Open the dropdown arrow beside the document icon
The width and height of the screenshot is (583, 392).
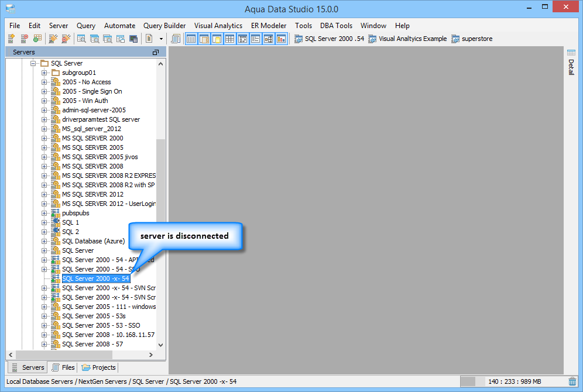click(x=161, y=39)
